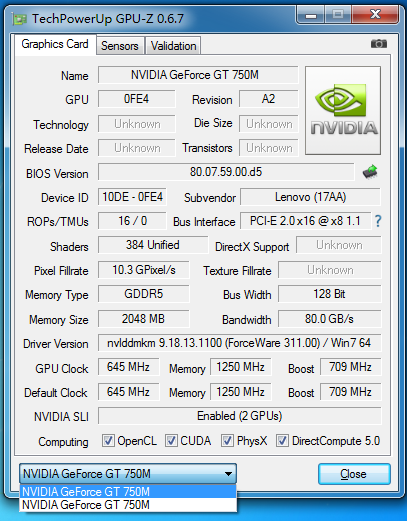The image size is (407, 521).
Task: Minimize the GPU-Z window
Action: point(311,15)
